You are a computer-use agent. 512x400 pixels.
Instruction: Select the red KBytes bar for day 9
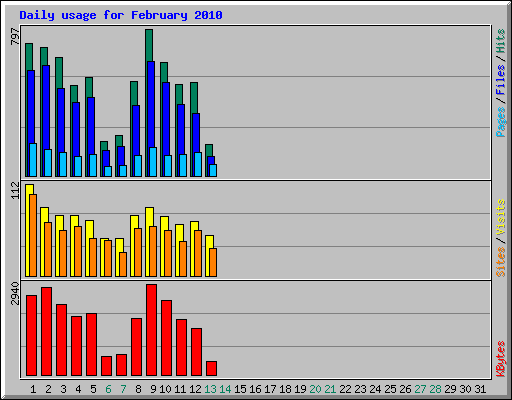click(x=151, y=330)
